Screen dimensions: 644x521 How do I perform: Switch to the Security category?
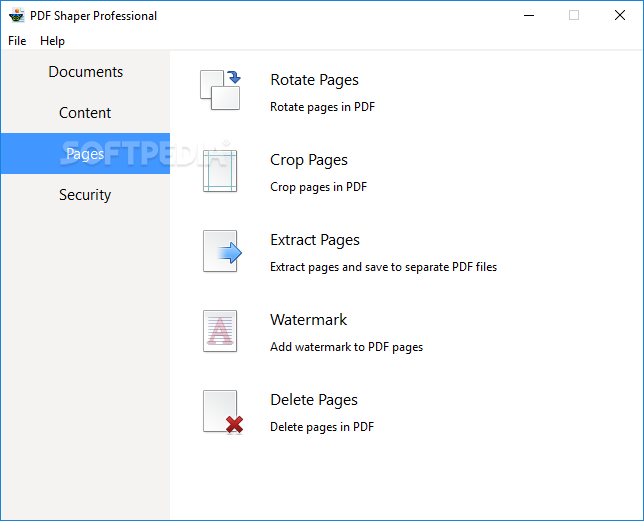pyautogui.click(x=85, y=195)
